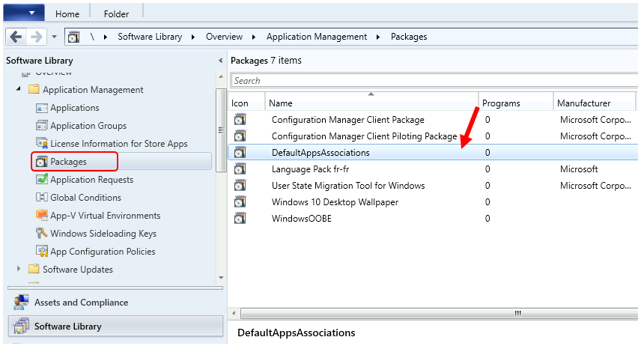Viewport: 644px width, 349px height.
Task: Click Configuration Manager Client Package icon
Action: pos(240,120)
